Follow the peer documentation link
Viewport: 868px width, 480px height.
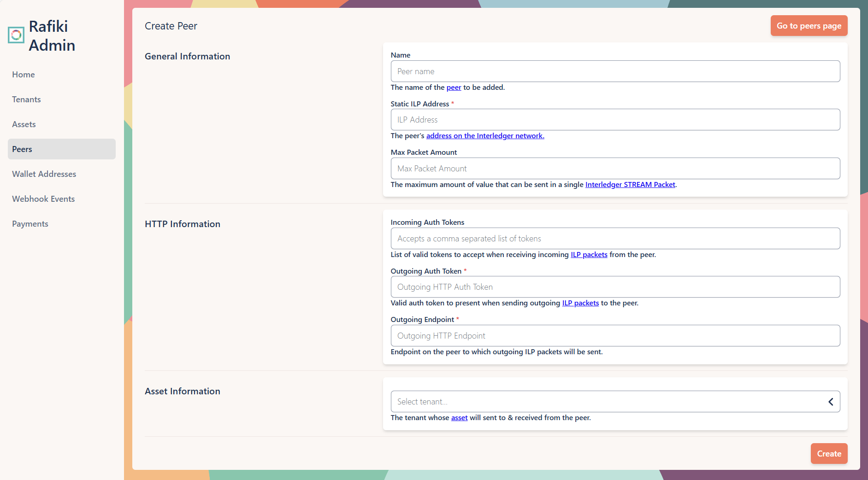pos(453,87)
